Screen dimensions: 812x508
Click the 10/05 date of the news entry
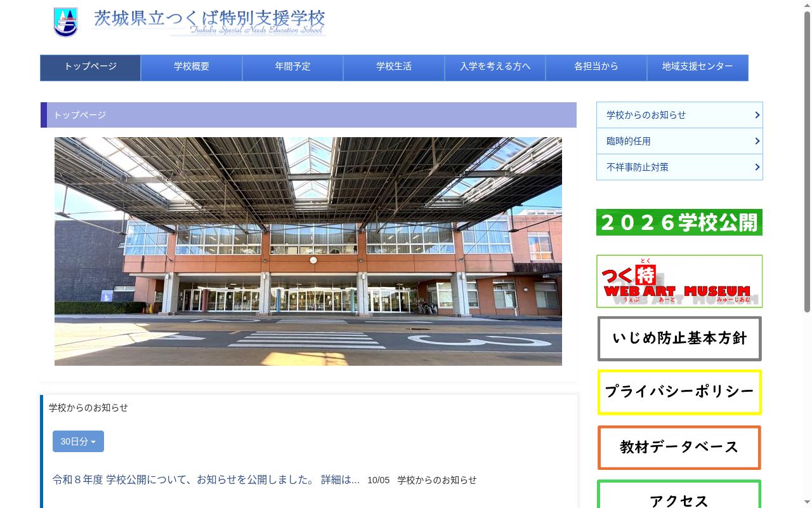point(378,480)
